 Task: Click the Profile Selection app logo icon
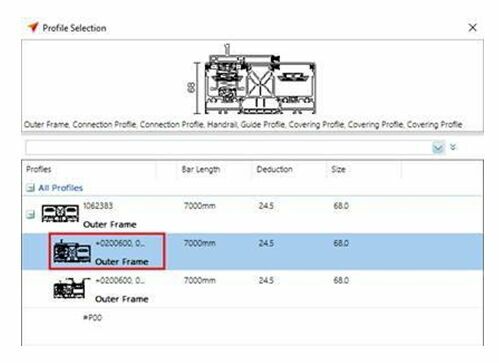pyautogui.click(x=33, y=27)
